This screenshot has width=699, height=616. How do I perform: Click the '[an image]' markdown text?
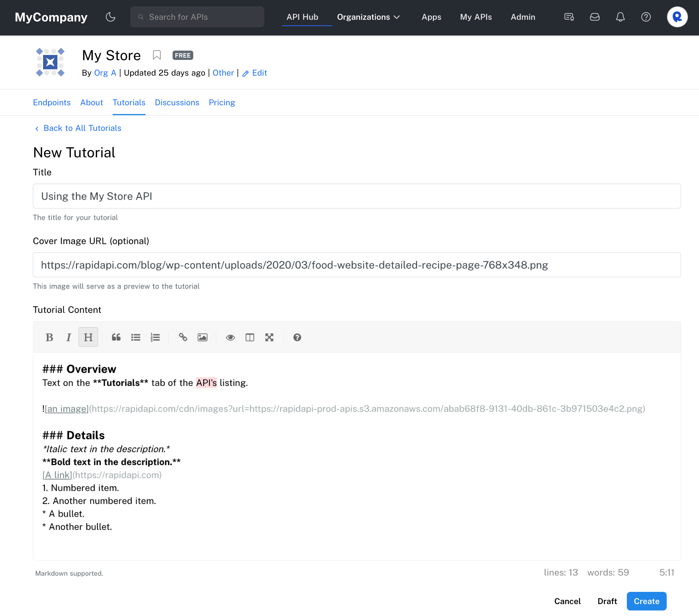tap(67, 409)
